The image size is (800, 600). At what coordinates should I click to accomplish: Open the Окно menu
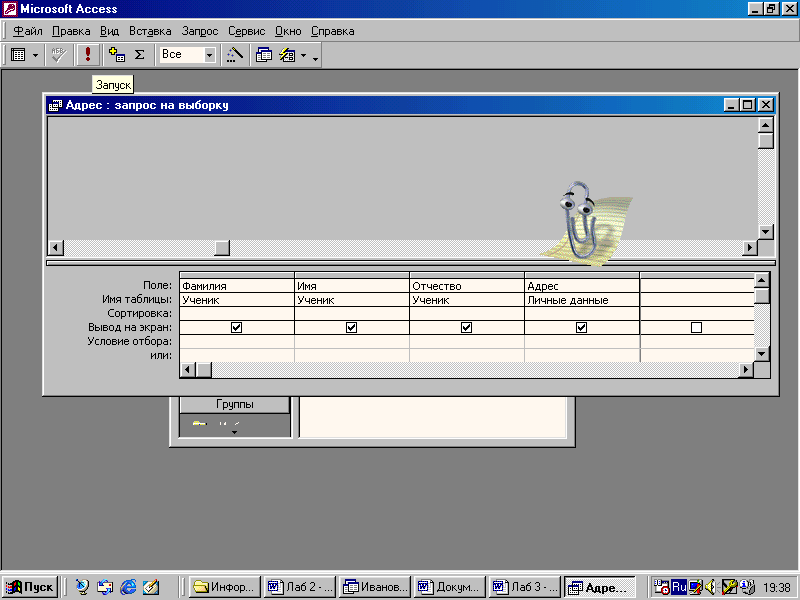(288, 31)
